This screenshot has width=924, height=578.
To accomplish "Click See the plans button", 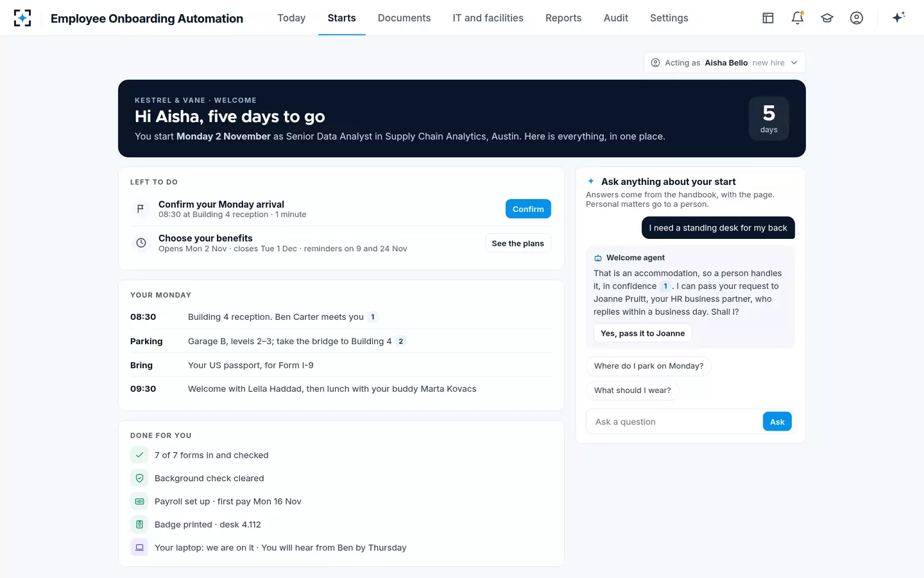I will click(518, 243).
